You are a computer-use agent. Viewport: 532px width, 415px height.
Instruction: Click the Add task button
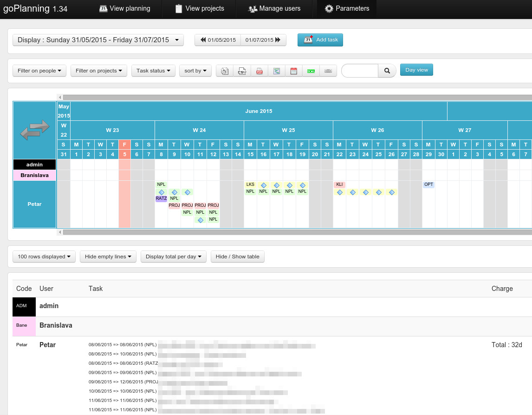pyautogui.click(x=320, y=40)
